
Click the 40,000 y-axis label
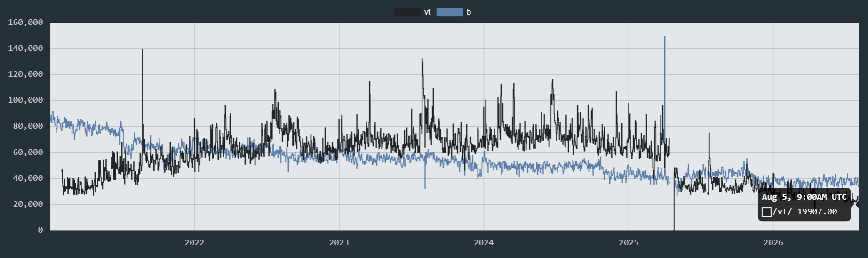tap(28, 178)
